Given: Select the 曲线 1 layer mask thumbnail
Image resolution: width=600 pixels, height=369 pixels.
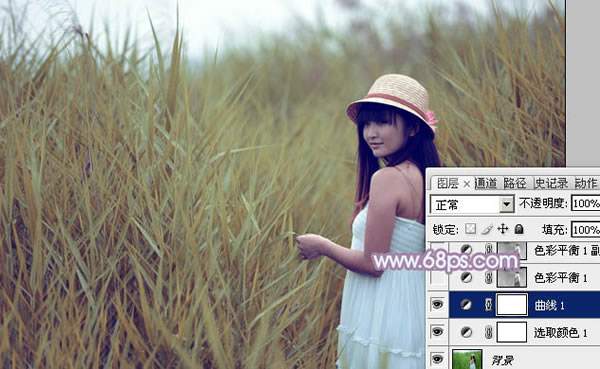Looking at the screenshot, I should [x=512, y=305].
